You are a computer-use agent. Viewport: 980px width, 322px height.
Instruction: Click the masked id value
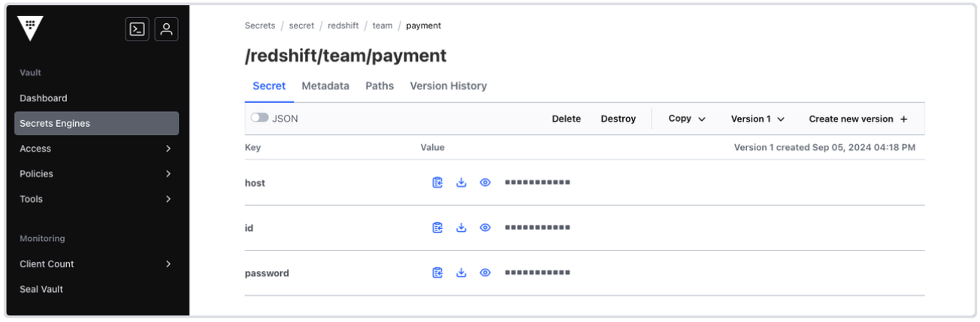(x=537, y=227)
